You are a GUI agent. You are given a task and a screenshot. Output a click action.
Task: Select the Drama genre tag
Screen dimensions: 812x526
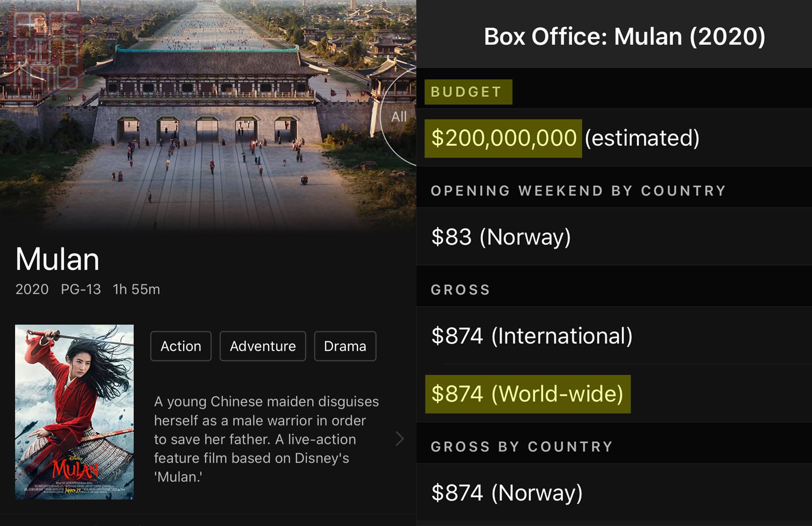coord(345,346)
